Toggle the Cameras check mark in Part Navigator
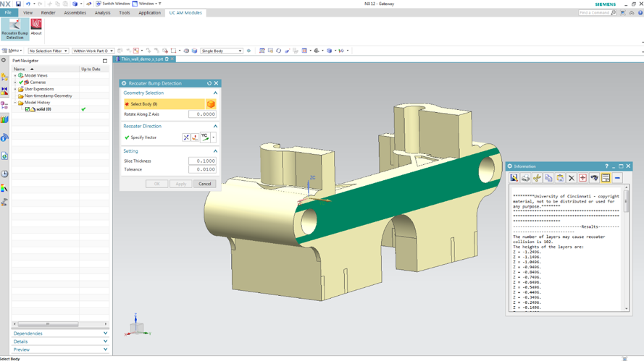644x361 pixels. pyautogui.click(x=21, y=82)
